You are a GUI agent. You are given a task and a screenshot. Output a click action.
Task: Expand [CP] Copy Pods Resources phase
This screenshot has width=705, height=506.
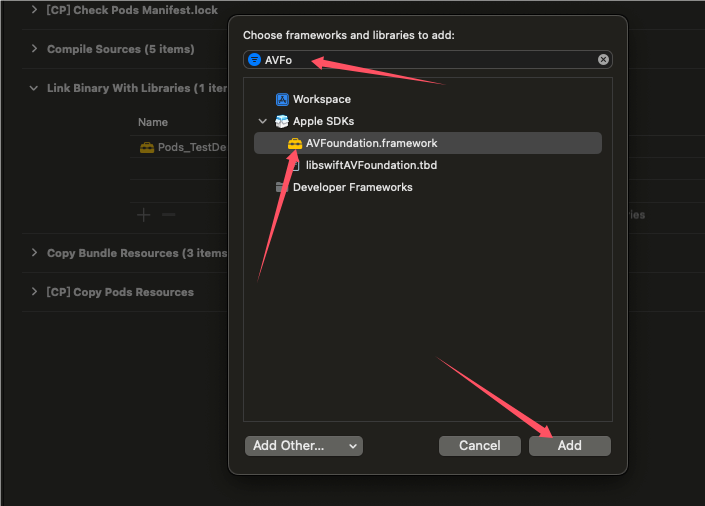(x=34, y=292)
